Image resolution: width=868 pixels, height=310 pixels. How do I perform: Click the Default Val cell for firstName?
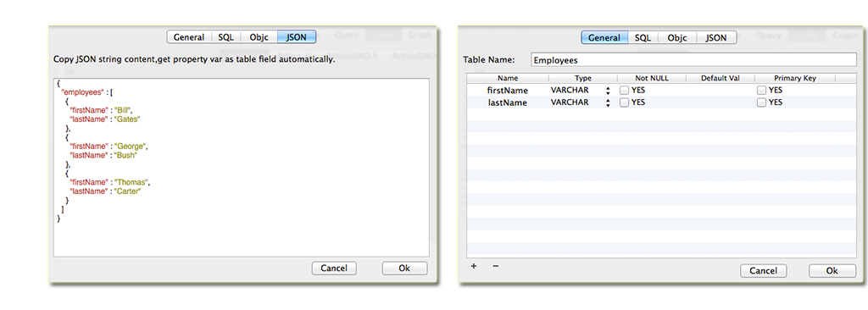tap(721, 90)
